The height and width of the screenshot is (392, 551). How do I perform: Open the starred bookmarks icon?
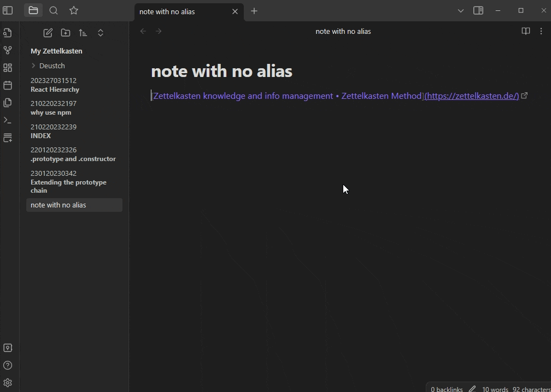point(74,10)
